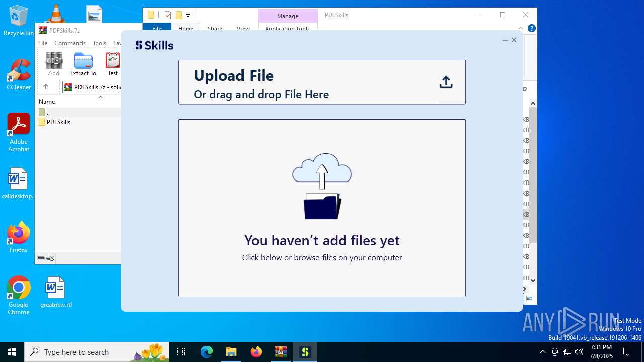Click the volume icon in system tray
Image resolution: width=644 pixels, height=362 pixels.
click(579, 352)
